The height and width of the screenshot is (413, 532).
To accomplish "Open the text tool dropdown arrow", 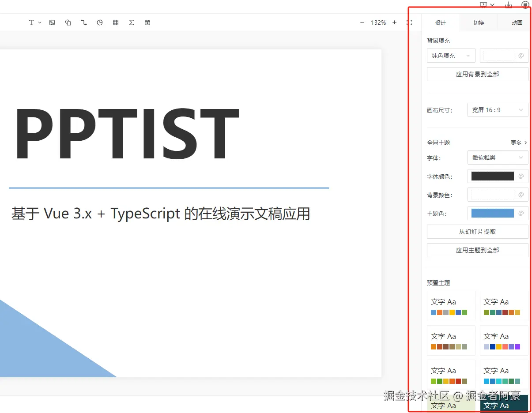I will click(x=40, y=23).
